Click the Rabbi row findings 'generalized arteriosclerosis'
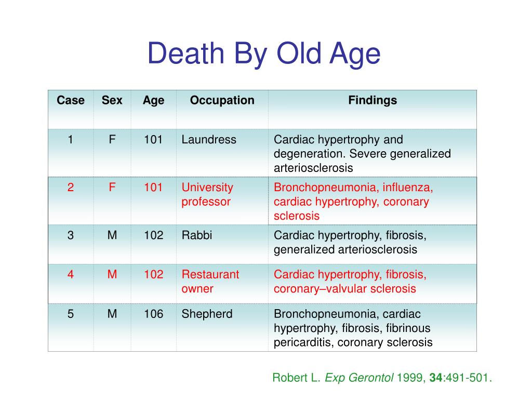The width and height of the screenshot is (532, 399). tap(345, 250)
